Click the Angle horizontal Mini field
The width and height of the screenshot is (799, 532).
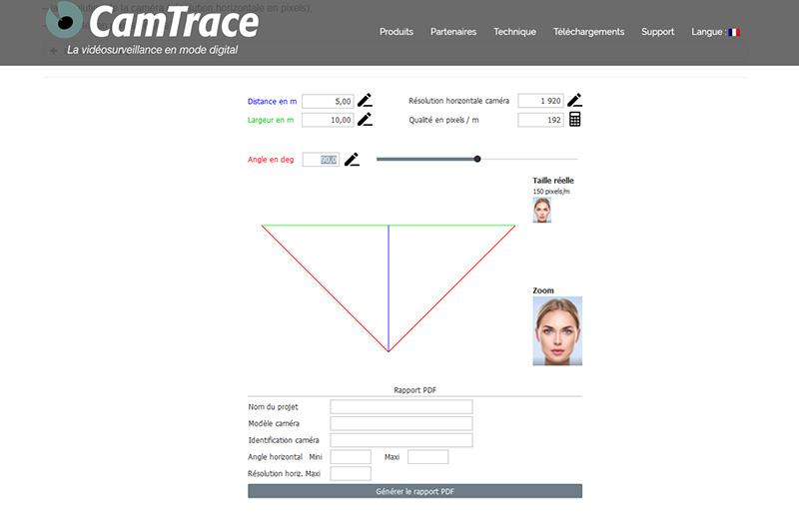(351, 457)
